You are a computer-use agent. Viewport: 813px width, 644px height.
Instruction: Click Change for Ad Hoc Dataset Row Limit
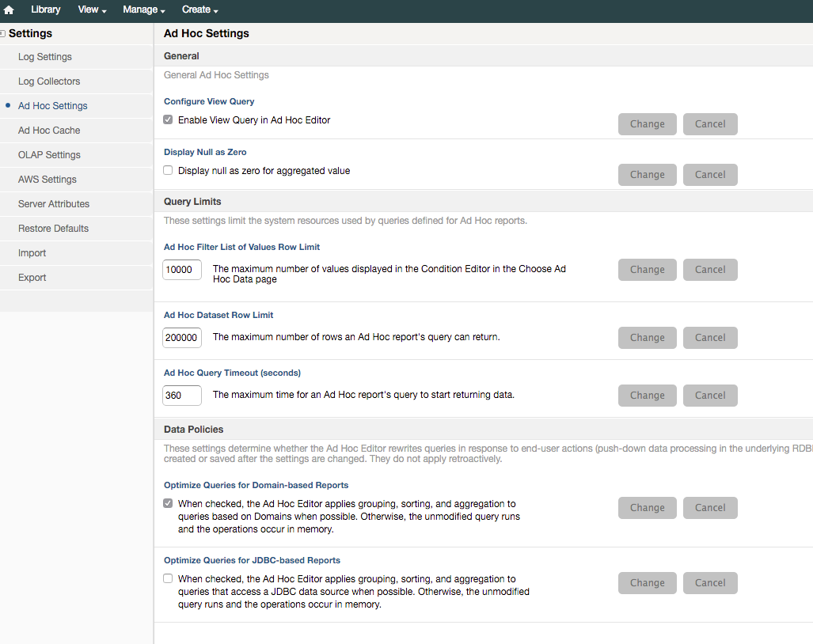647,337
